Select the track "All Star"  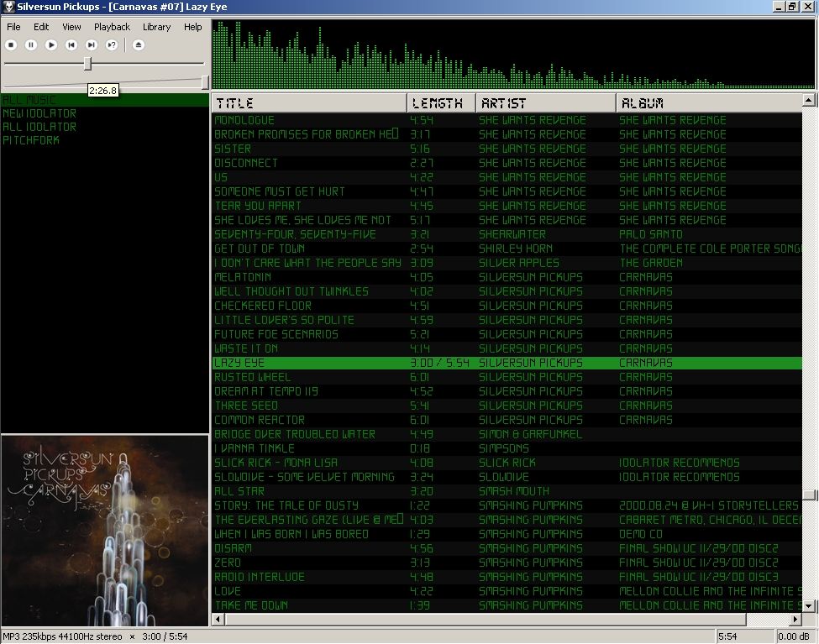point(507,491)
